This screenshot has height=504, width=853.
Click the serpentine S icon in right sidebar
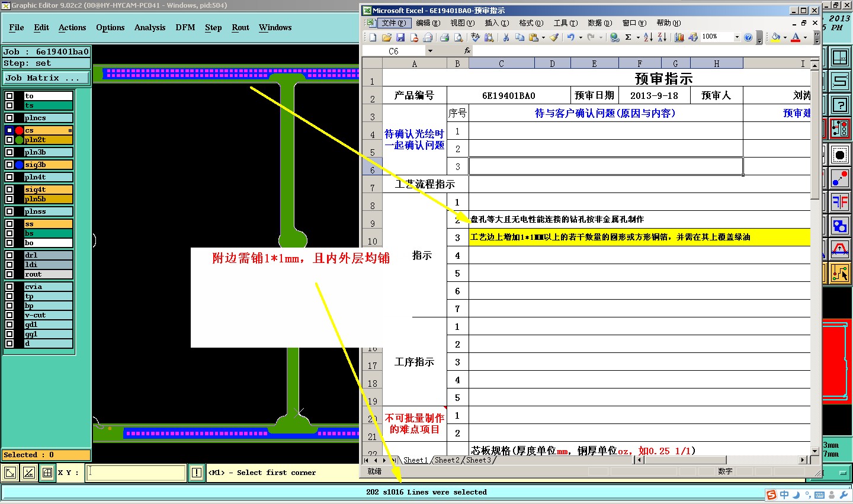tap(840, 82)
